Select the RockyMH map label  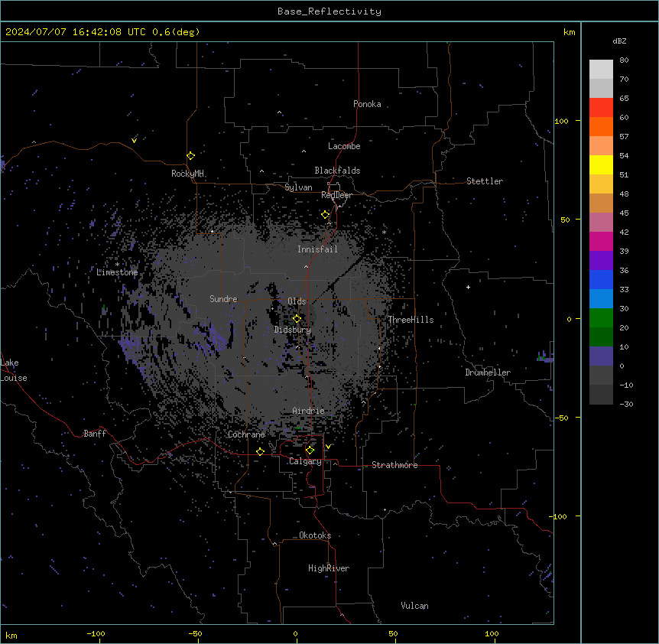pyautogui.click(x=187, y=174)
